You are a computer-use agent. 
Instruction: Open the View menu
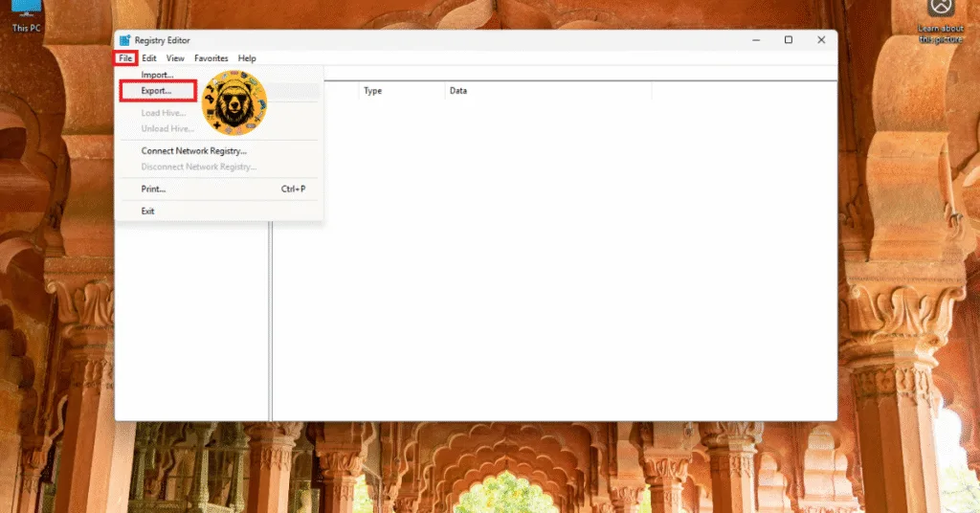click(175, 58)
